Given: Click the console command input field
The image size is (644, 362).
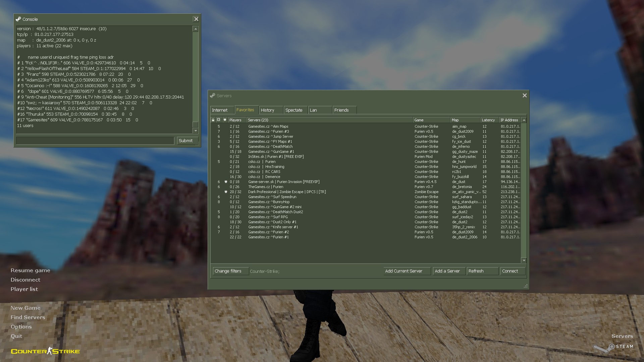Looking at the screenshot, I should coord(95,140).
